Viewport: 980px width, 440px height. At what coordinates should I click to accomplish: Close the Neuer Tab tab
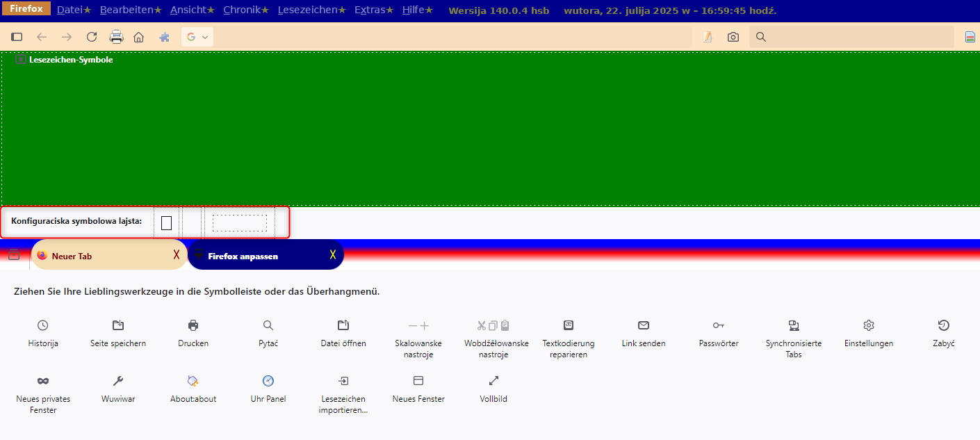click(177, 255)
